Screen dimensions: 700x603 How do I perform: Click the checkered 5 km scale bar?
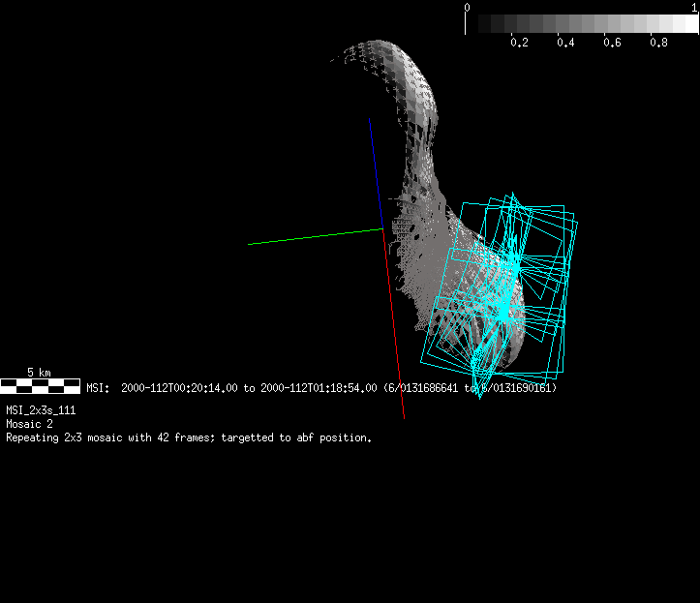[40, 386]
